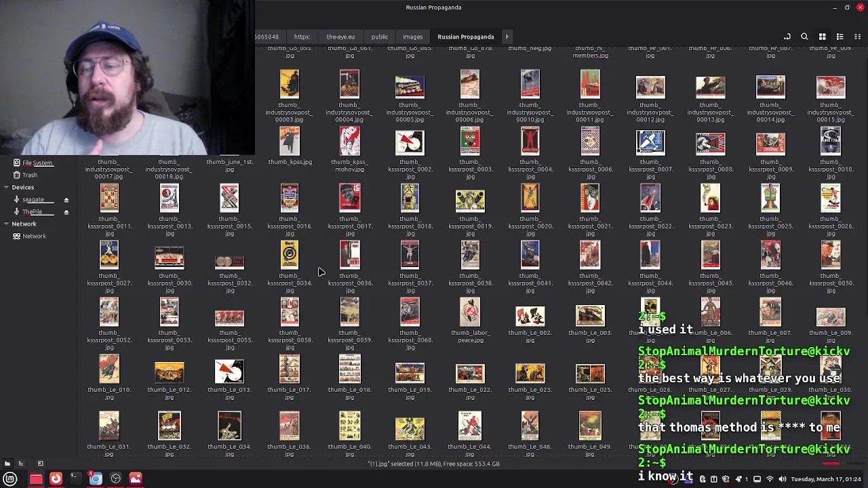The width and height of the screenshot is (868, 488).
Task: Toggle the location entry path icon
Action: 787,37
